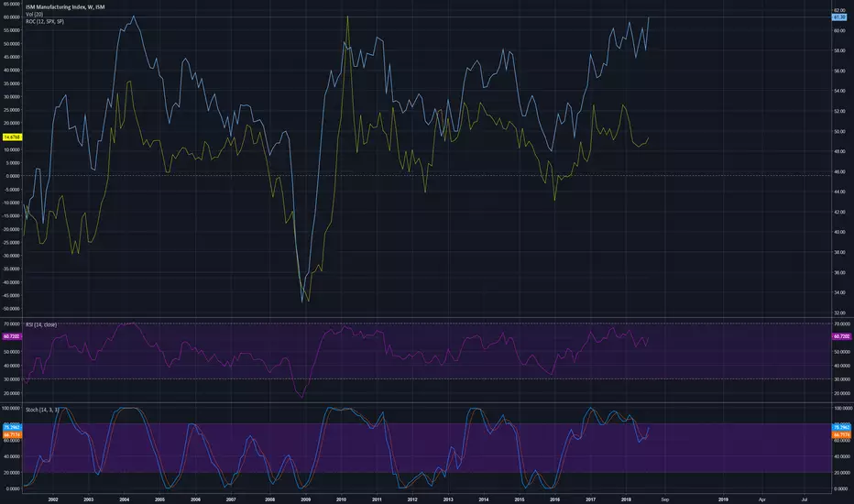Click the 2016 label on time axis
The width and height of the screenshot is (854, 504).
point(555,499)
